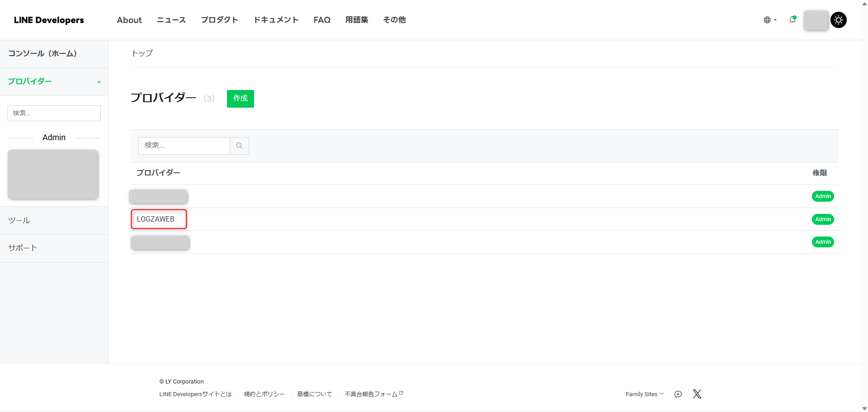Open the profile avatar in the top bar
Viewport: 868px width, 412px height.
(x=816, y=20)
